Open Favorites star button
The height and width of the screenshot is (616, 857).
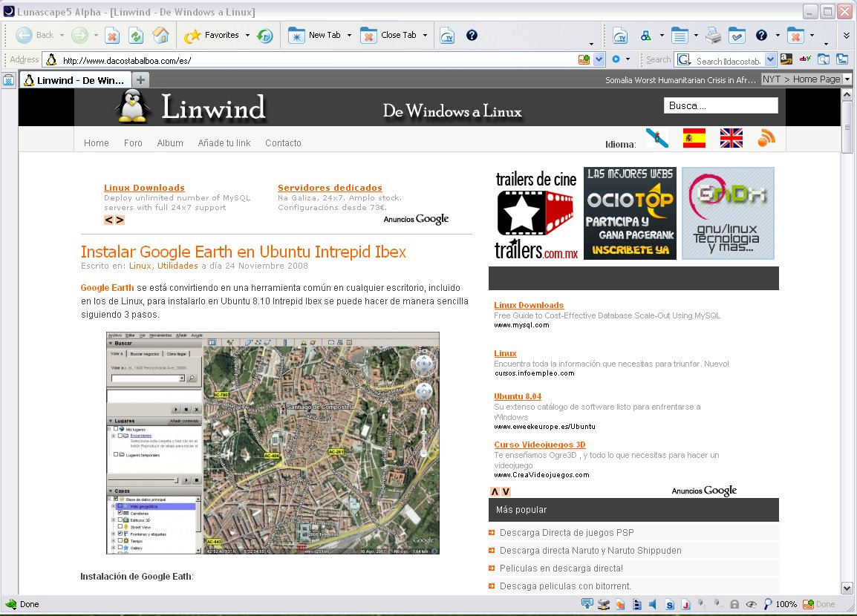[212, 36]
